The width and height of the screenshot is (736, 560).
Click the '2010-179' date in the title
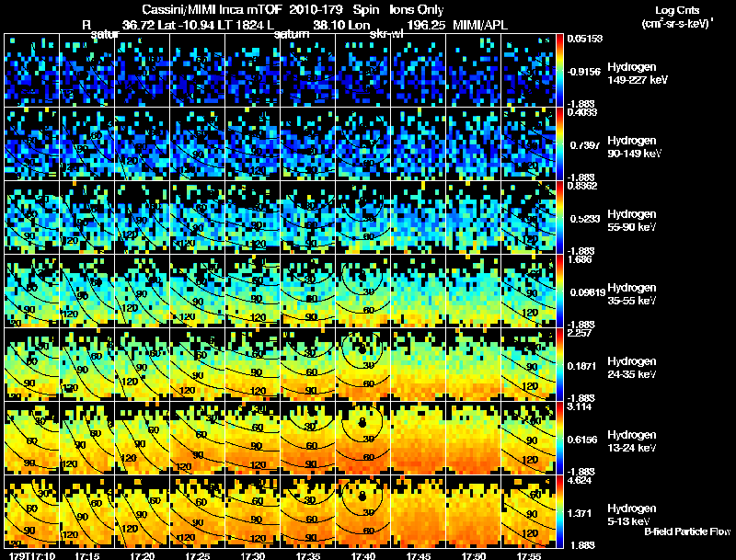[x=316, y=9]
